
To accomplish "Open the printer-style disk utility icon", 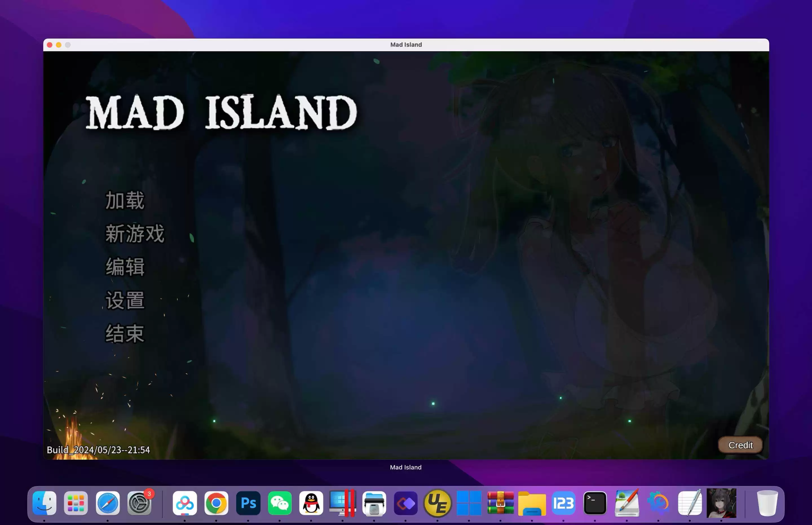I will click(x=374, y=503).
